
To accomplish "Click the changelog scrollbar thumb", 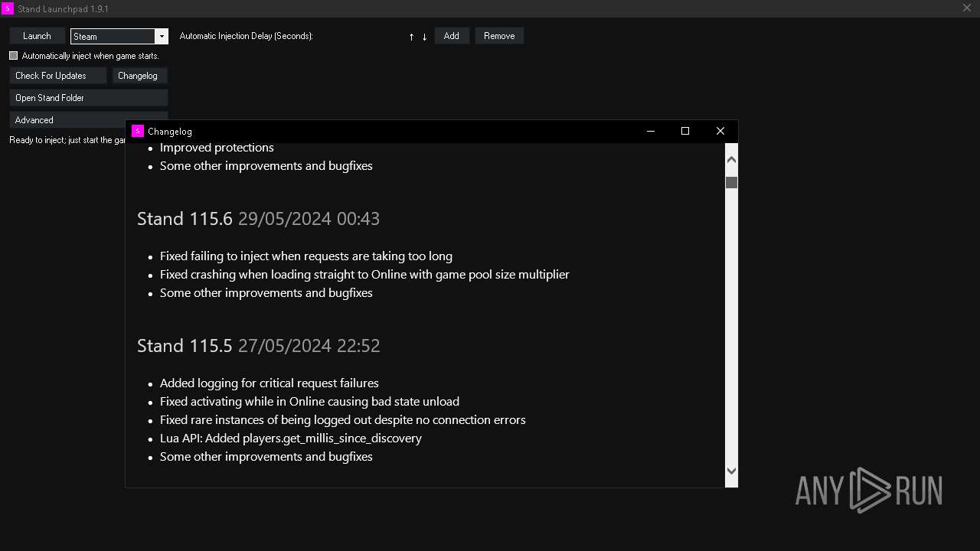I will click(x=731, y=182).
